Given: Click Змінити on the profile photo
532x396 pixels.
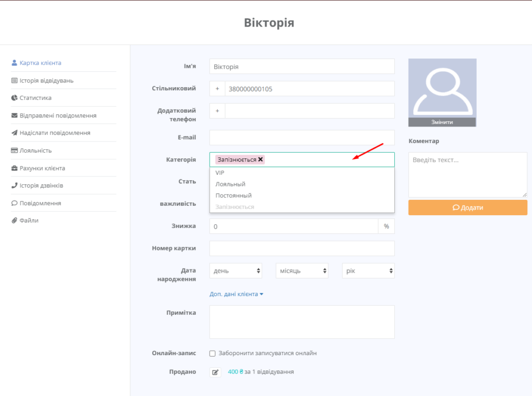Looking at the screenshot, I should coord(442,122).
